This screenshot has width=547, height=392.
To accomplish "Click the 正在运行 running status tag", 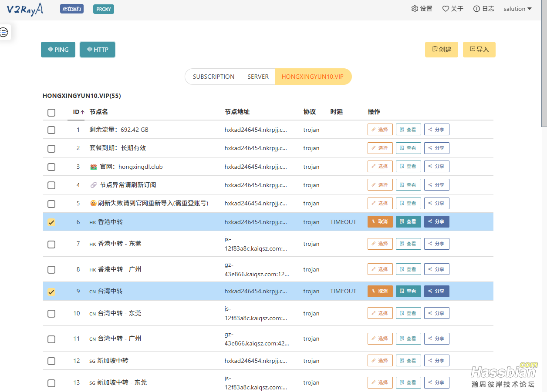I will tap(72, 9).
